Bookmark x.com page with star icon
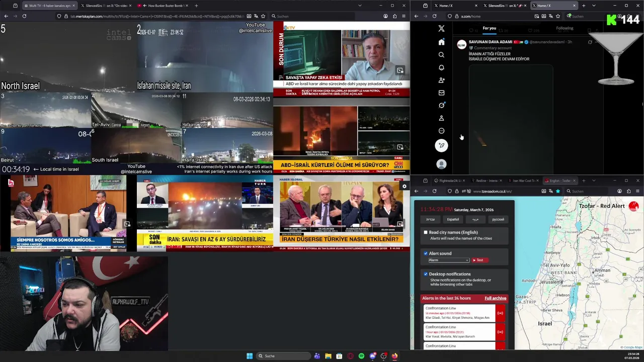 click(x=558, y=16)
